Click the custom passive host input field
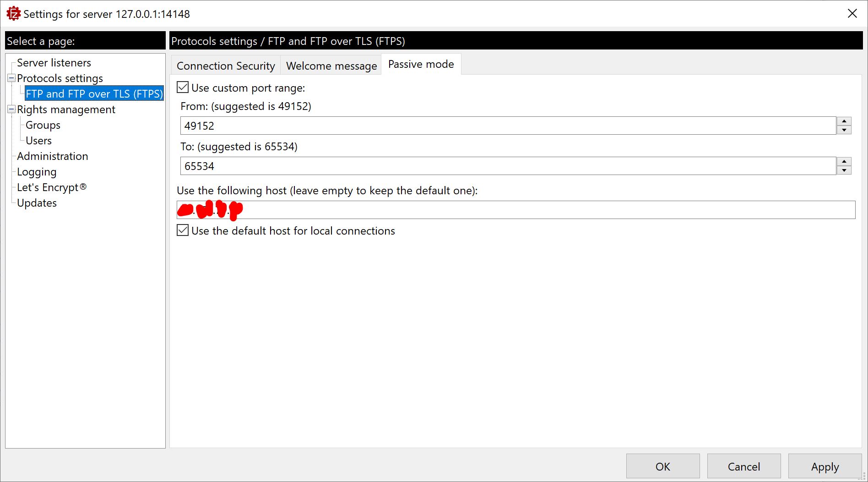868x482 pixels. (516, 210)
